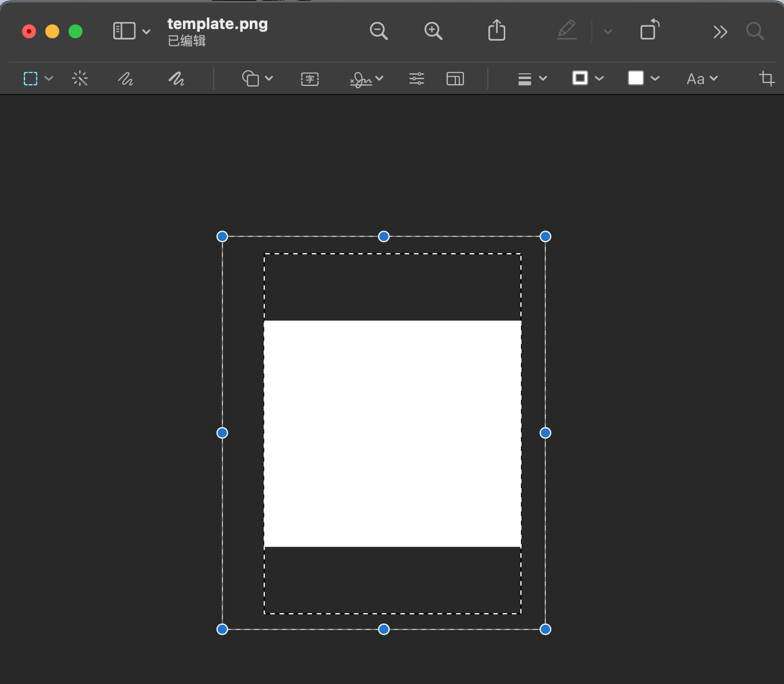Viewport: 784px width, 684px height.
Task: Open the sidebar view options chevron
Action: pos(146,31)
